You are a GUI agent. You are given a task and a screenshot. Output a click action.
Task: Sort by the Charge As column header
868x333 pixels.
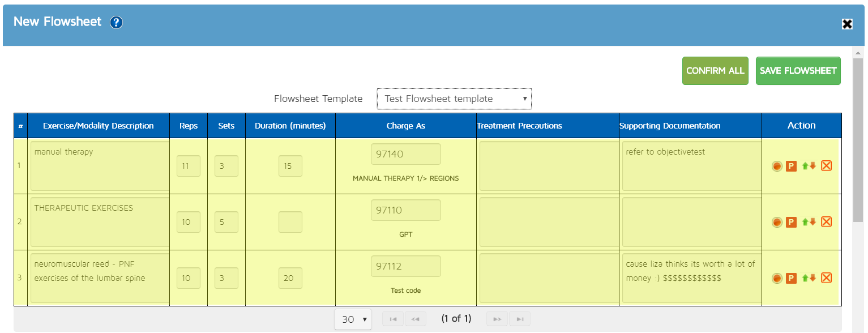405,126
